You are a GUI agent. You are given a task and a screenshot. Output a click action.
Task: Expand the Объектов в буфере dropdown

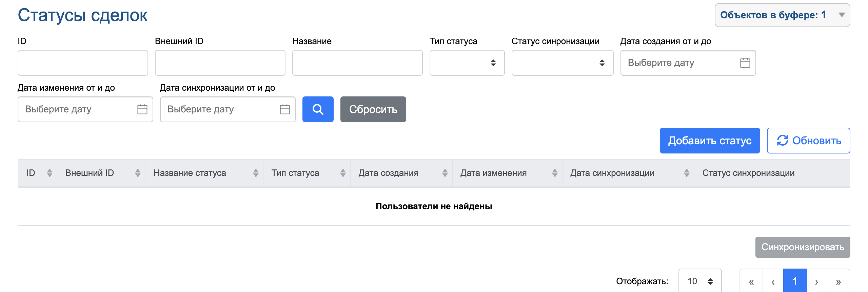click(x=782, y=15)
